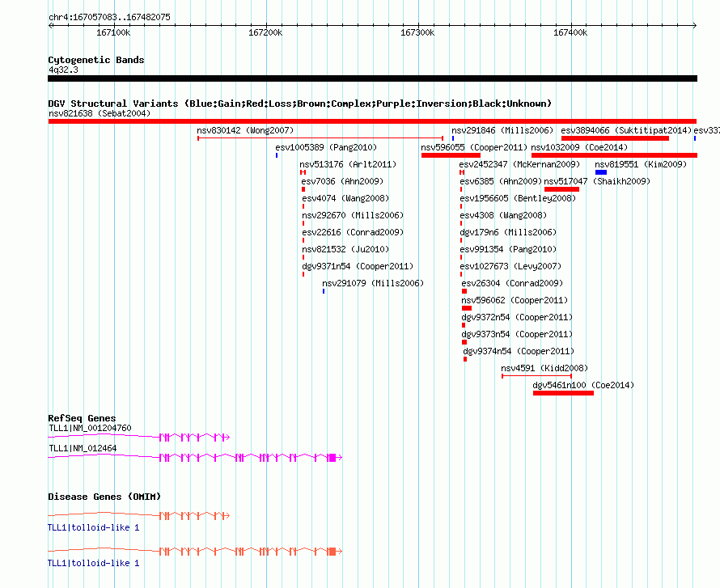
Task: Click the dgv5461n100 (Coe2014) label
Action: (x=583, y=385)
